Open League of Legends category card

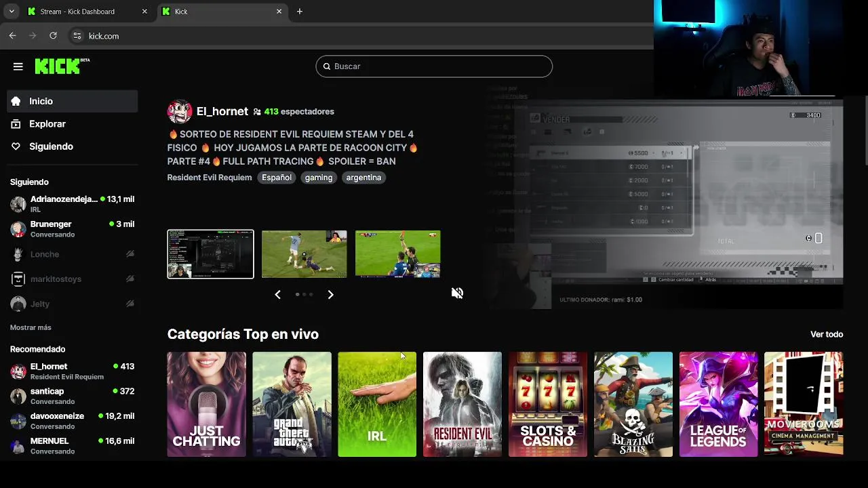718,404
